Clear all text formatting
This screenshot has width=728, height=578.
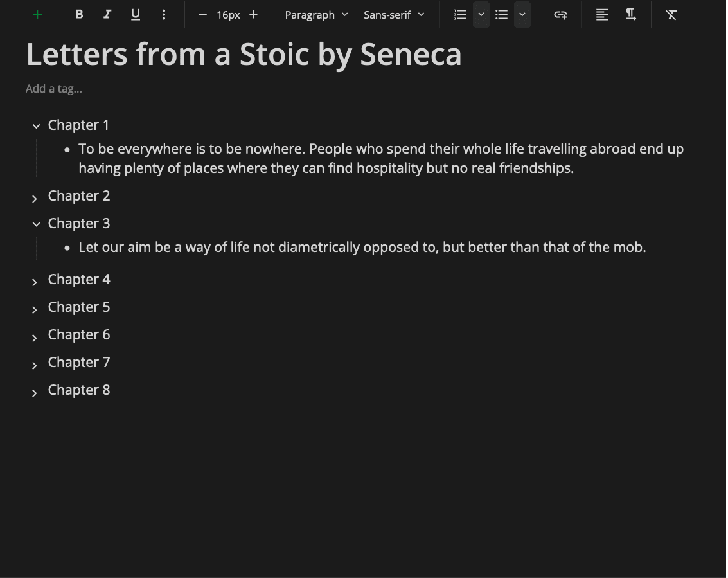(x=671, y=14)
